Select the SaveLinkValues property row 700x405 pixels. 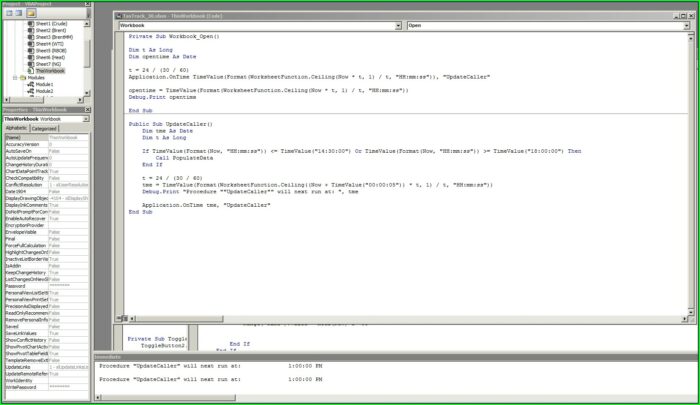46,333
